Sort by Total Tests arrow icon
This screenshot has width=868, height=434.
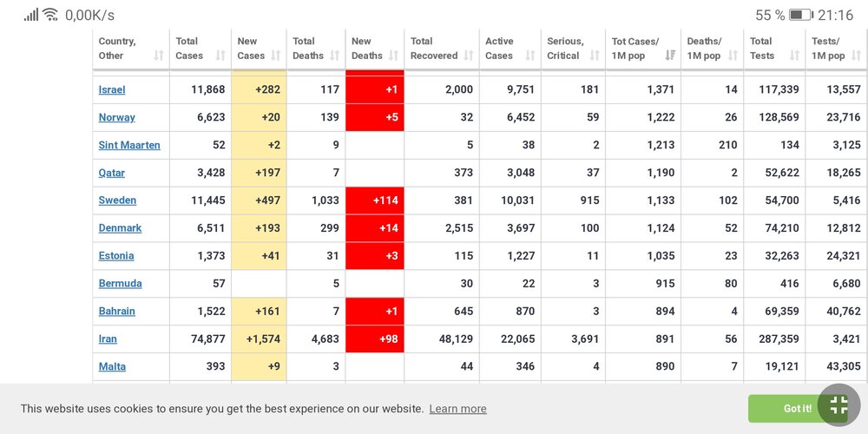pyautogui.click(x=794, y=56)
